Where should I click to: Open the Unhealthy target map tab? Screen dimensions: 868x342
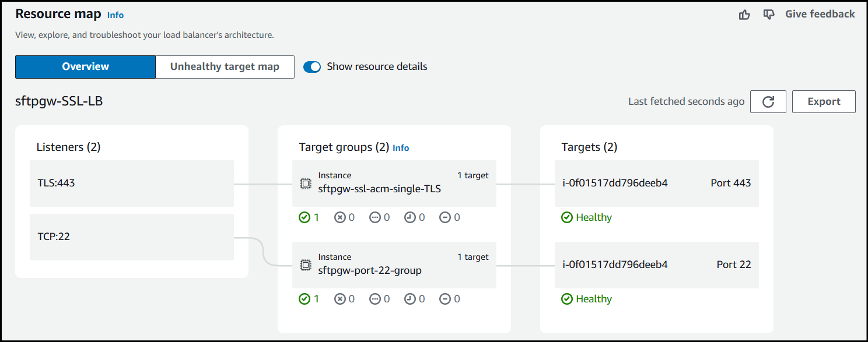(225, 67)
